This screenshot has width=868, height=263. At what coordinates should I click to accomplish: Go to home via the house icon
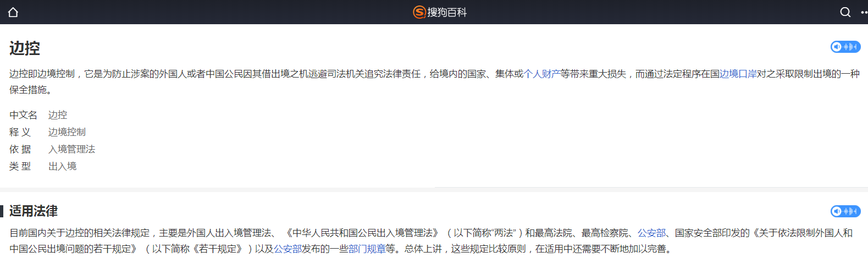tap(13, 12)
